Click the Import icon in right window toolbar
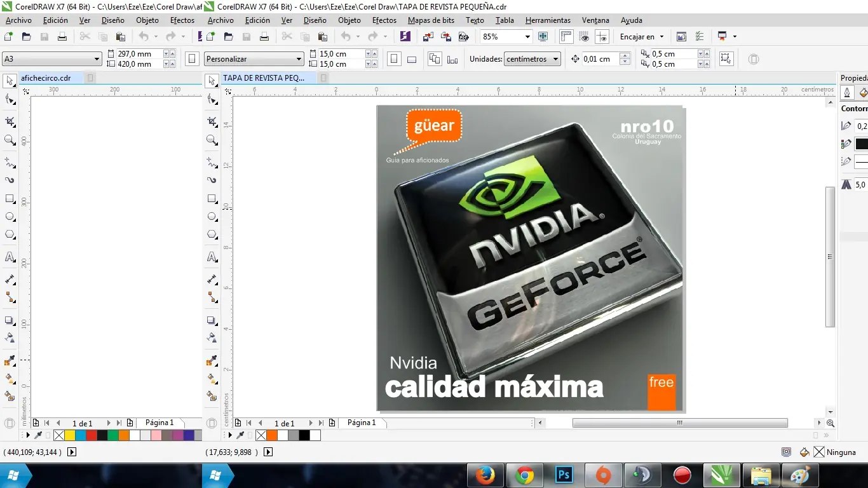Image resolution: width=868 pixels, height=488 pixels. [429, 37]
